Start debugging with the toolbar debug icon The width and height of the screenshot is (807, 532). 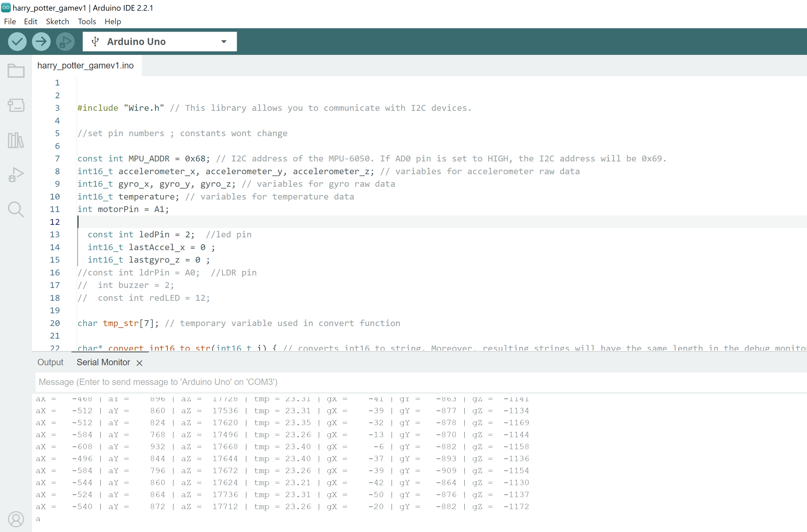[65, 41]
